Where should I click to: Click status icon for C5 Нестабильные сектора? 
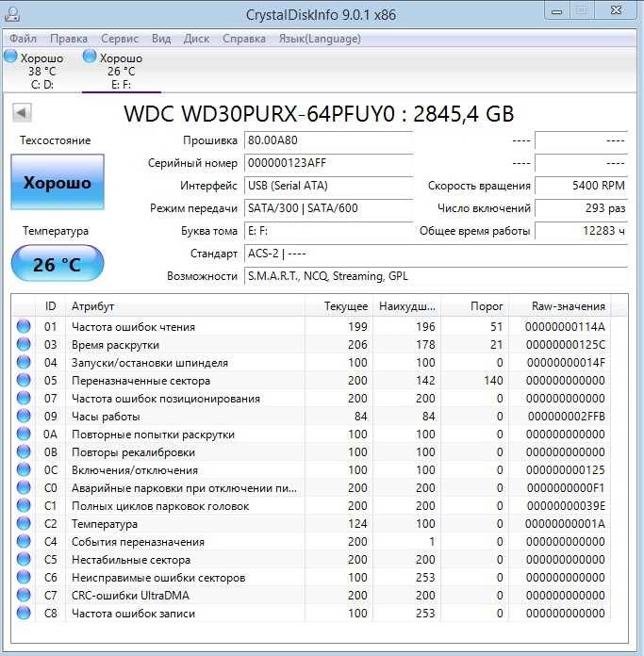[24, 559]
